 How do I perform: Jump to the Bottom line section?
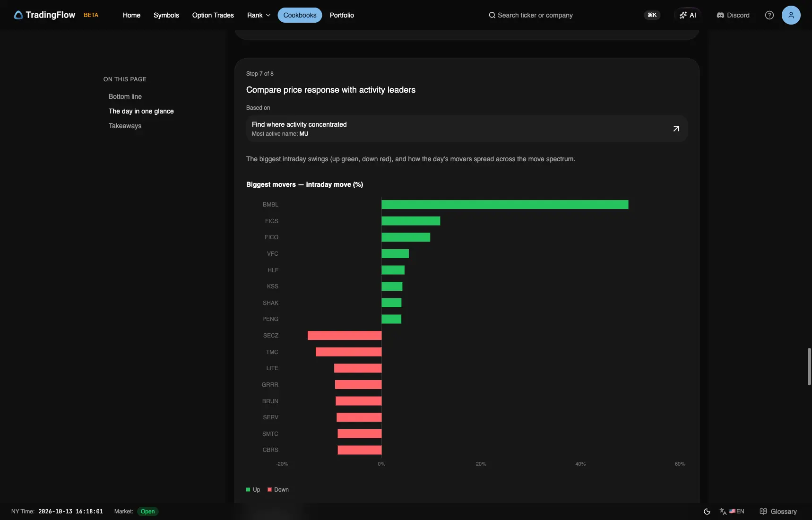coord(125,96)
